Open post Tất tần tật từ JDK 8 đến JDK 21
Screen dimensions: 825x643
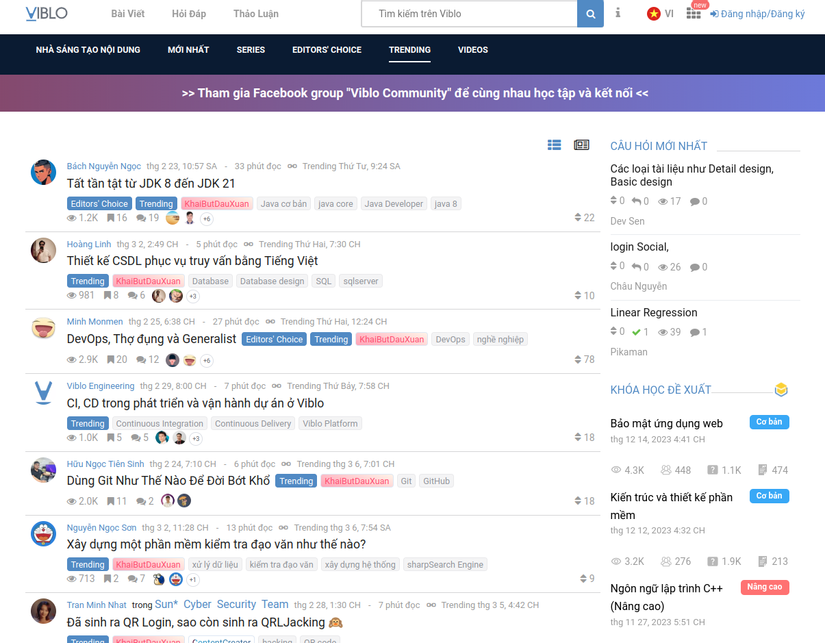[150, 184]
